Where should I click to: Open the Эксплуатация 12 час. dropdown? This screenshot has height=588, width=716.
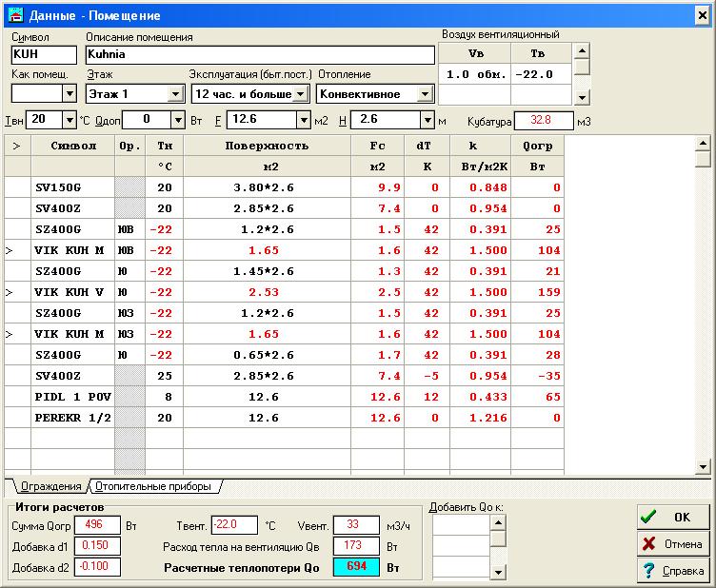[x=301, y=94]
